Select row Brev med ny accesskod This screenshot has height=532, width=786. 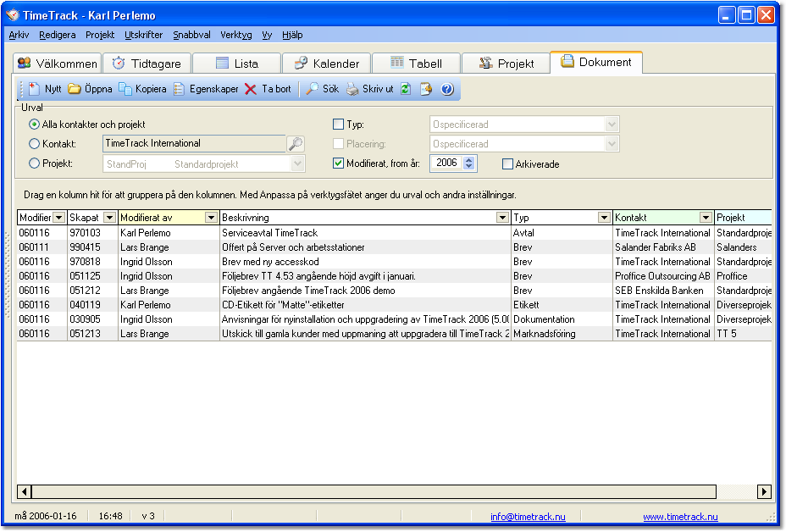394,262
